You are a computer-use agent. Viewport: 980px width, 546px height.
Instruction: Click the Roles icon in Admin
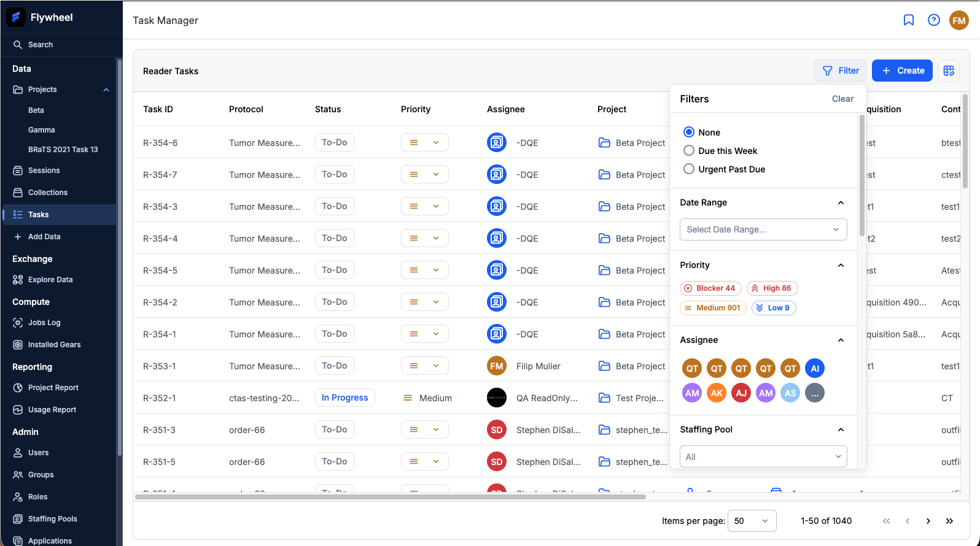pos(18,497)
